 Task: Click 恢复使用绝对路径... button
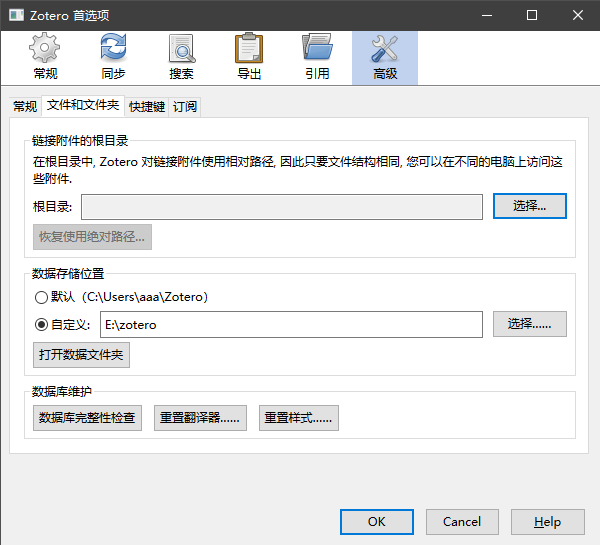(92, 237)
